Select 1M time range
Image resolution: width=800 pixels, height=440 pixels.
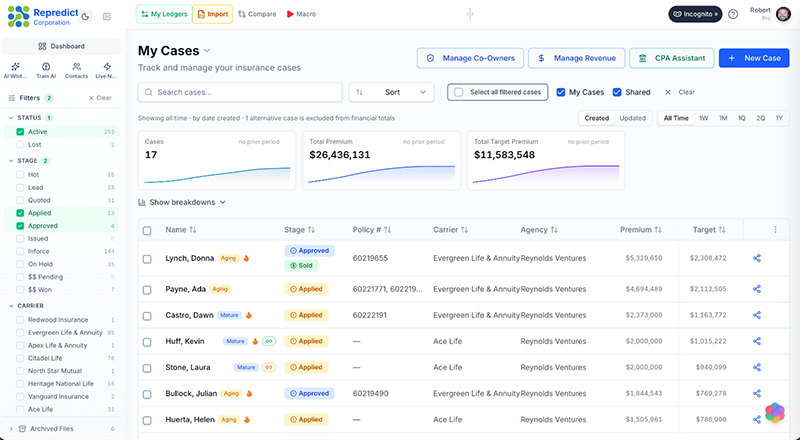click(x=723, y=118)
